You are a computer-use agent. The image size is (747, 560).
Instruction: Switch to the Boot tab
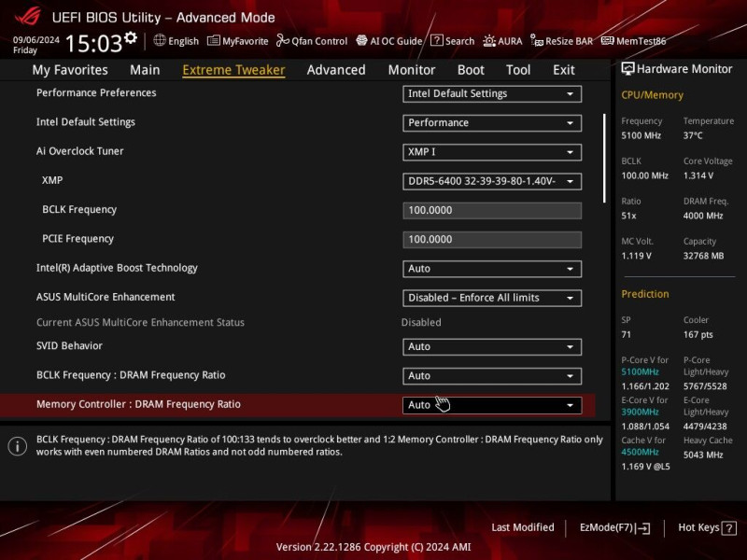pos(471,70)
